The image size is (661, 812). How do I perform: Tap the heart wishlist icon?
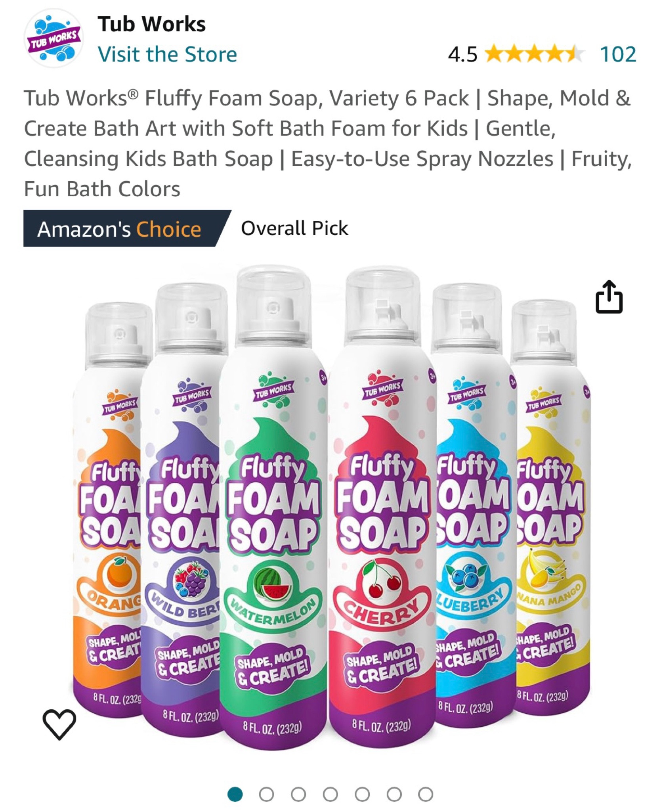click(59, 724)
